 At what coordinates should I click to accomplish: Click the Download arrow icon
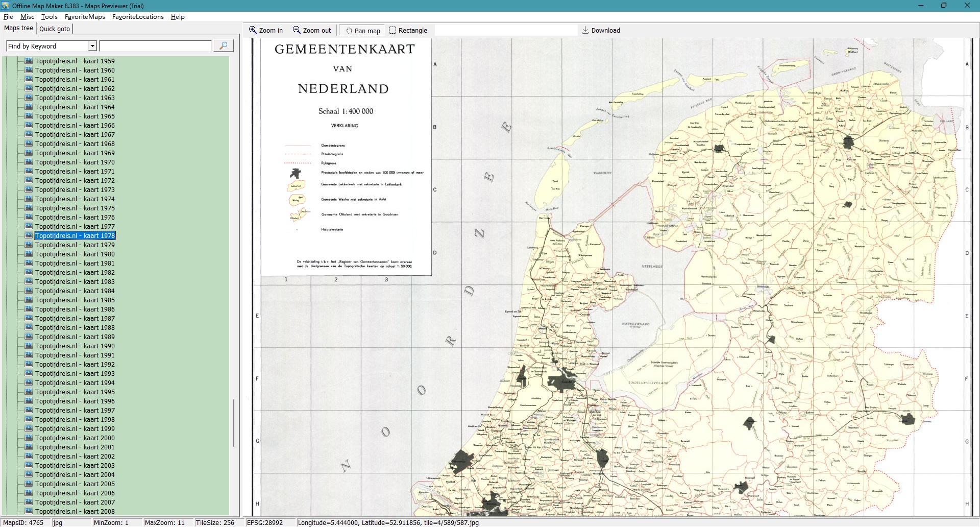(x=585, y=30)
